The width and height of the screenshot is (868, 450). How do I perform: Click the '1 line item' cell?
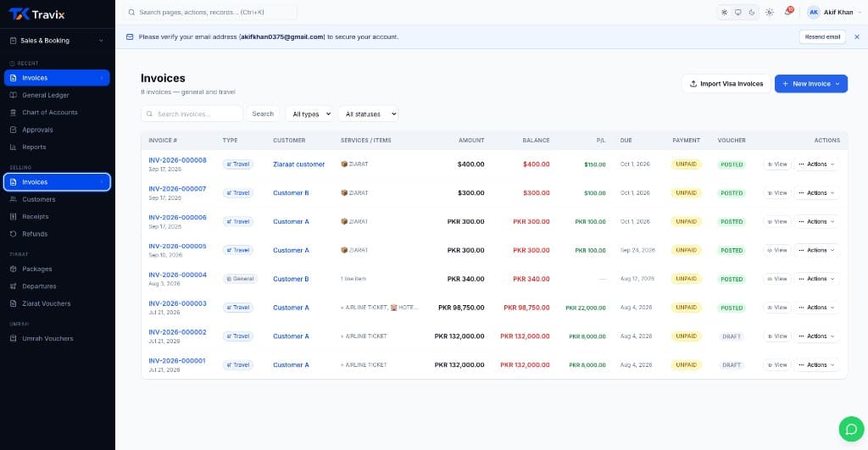(x=353, y=279)
